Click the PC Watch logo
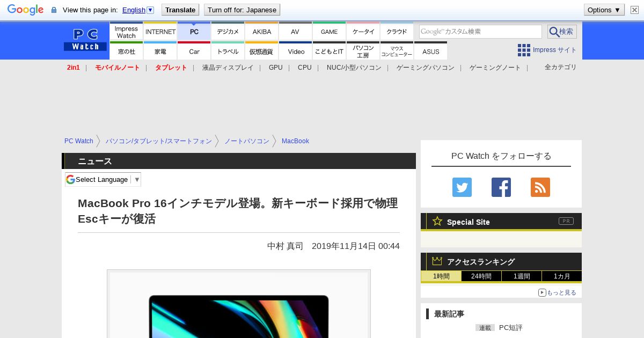Image resolution: width=644 pixels, height=338 pixels. point(85,40)
